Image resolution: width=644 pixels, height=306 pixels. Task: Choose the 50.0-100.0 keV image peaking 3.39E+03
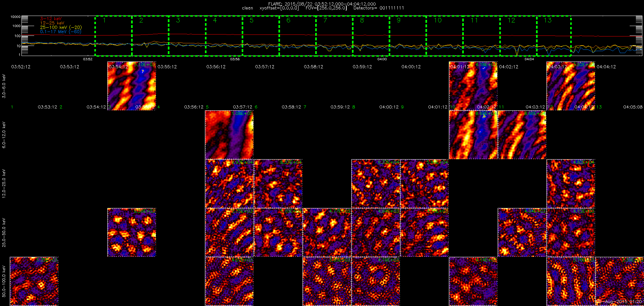tap(620, 281)
